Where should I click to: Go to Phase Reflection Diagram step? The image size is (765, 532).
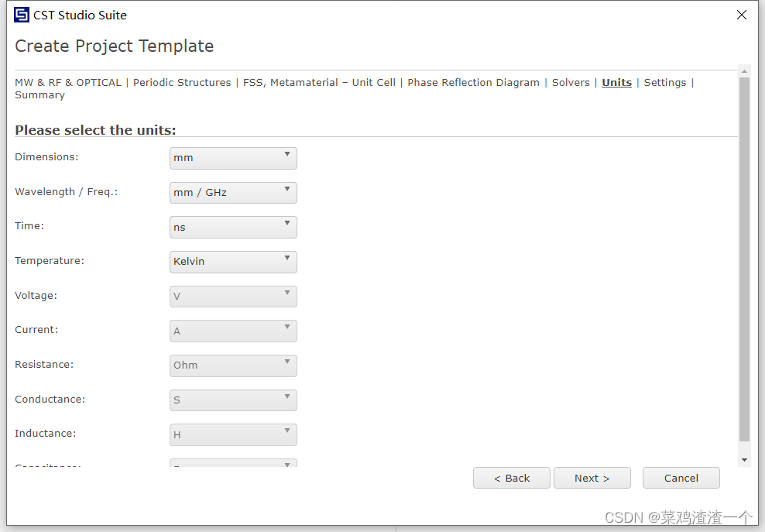[473, 83]
